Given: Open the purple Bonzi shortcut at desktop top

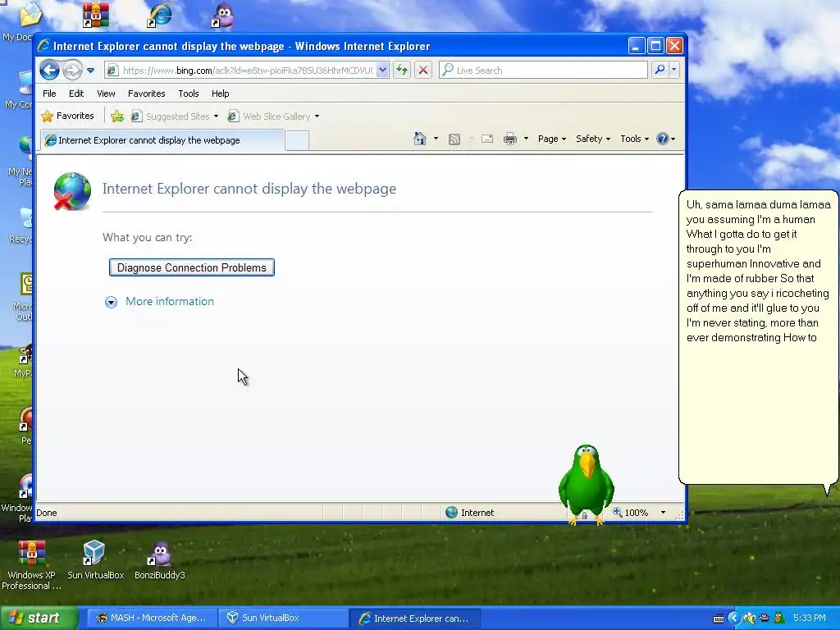Looking at the screenshot, I should (x=223, y=15).
